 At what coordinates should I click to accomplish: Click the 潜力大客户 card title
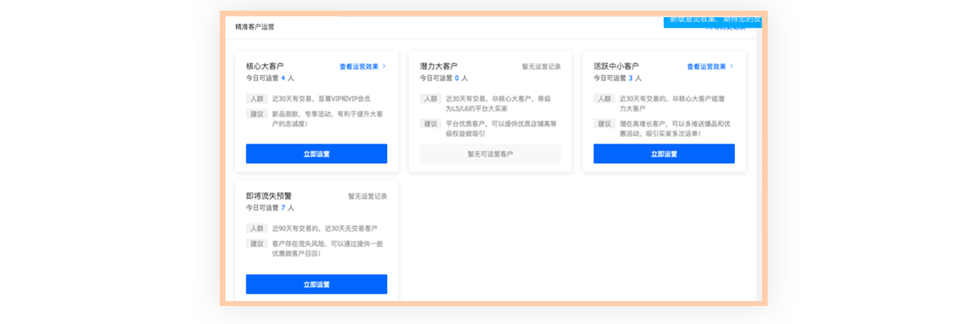point(439,66)
